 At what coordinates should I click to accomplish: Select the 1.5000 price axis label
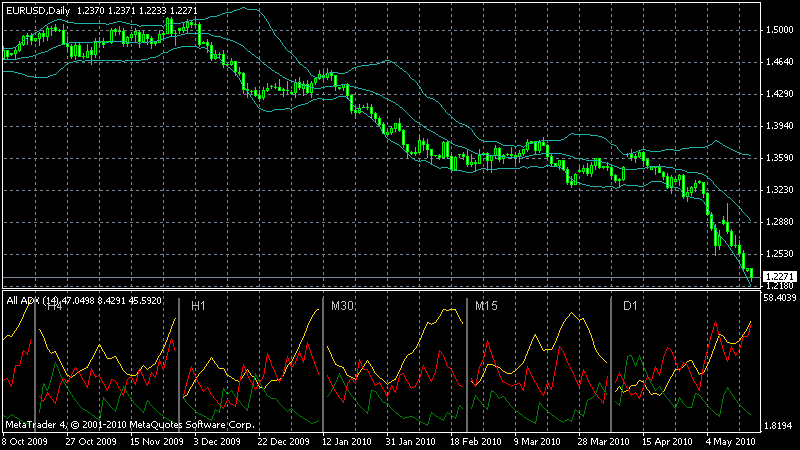click(780, 30)
